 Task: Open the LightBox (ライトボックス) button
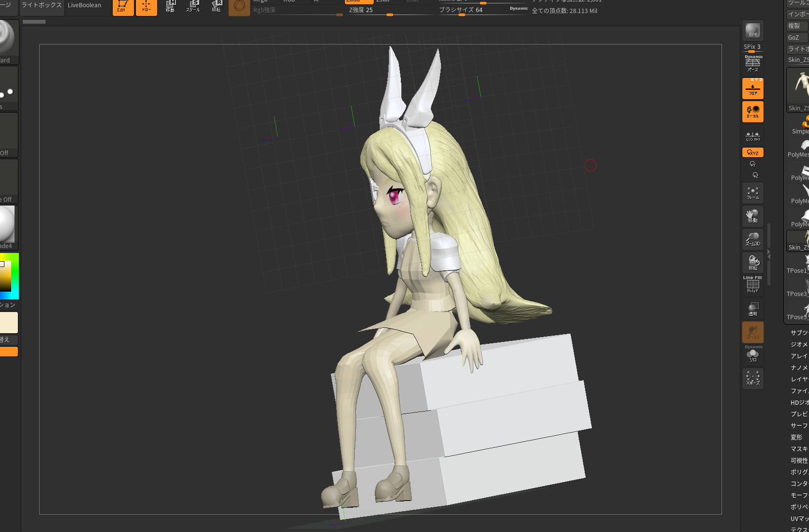[42, 5]
